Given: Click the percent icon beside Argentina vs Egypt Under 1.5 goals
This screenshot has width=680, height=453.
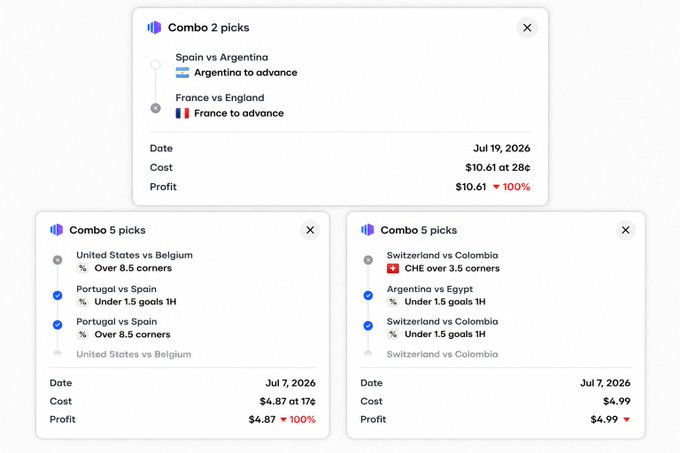Looking at the screenshot, I should coord(393,302).
